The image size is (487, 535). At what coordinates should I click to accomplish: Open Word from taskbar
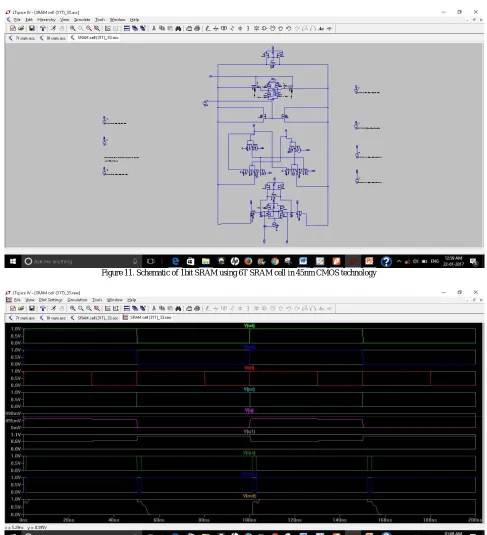pyautogui.click(x=303, y=261)
